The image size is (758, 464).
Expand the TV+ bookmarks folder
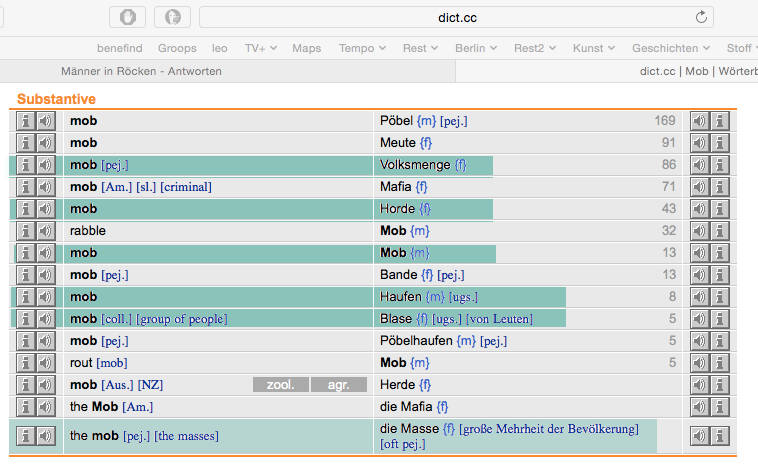(261, 48)
